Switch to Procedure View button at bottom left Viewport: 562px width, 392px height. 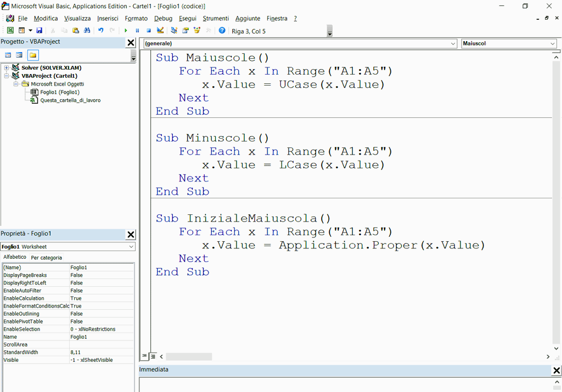tap(144, 356)
